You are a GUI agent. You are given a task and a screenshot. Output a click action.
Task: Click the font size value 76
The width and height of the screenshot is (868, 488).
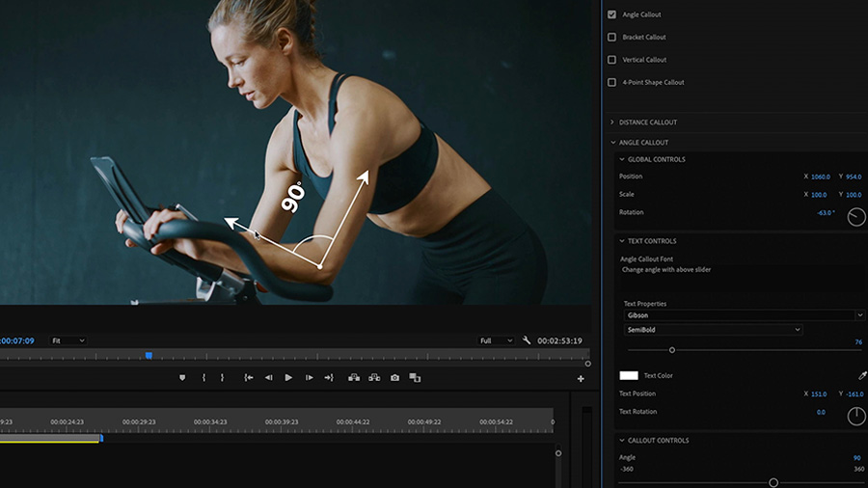point(858,342)
